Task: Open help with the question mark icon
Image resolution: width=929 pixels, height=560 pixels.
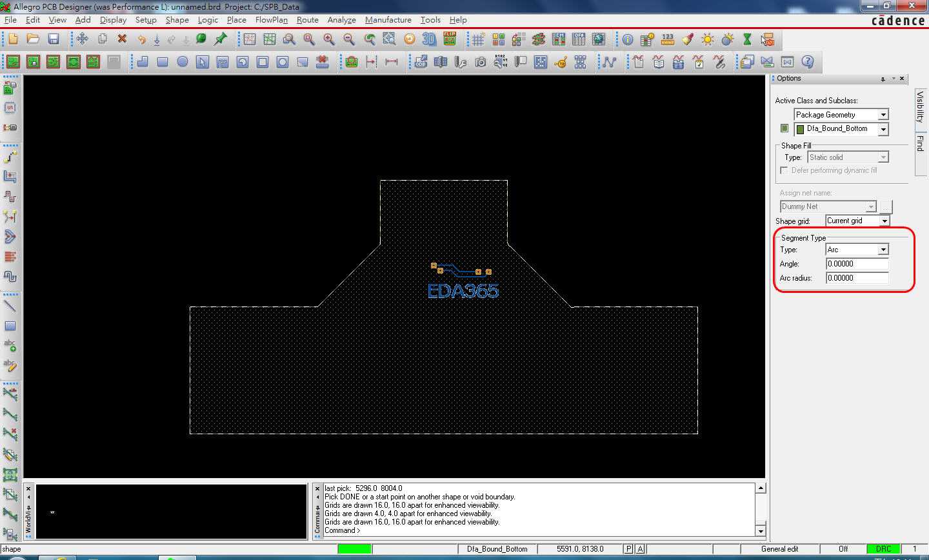Action: 807,62
